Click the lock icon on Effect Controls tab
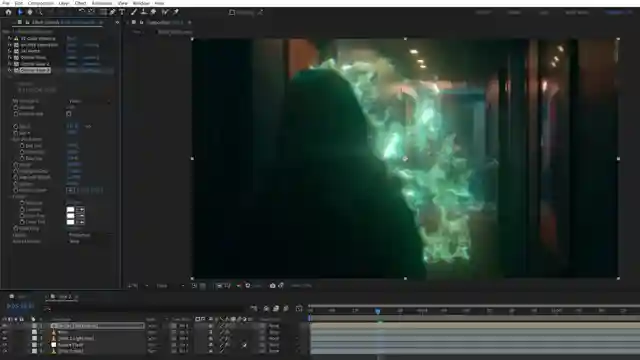 pos(27,22)
